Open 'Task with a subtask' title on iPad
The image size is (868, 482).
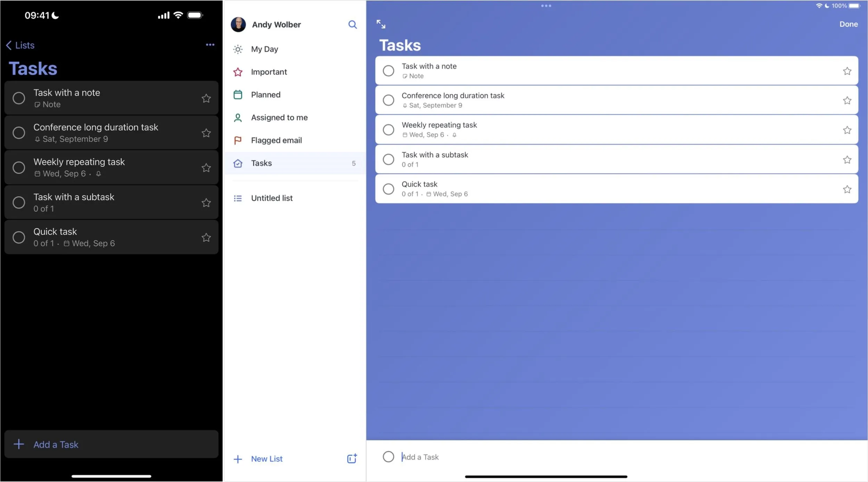pyautogui.click(x=435, y=155)
